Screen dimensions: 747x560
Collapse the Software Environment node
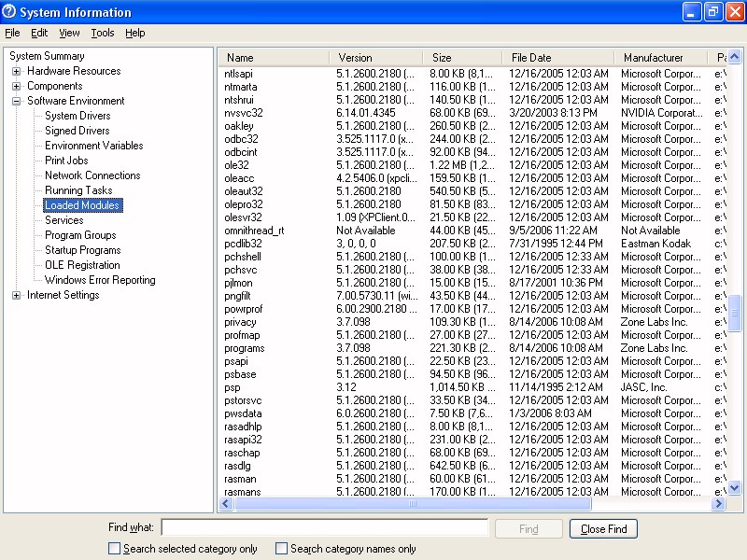point(16,101)
